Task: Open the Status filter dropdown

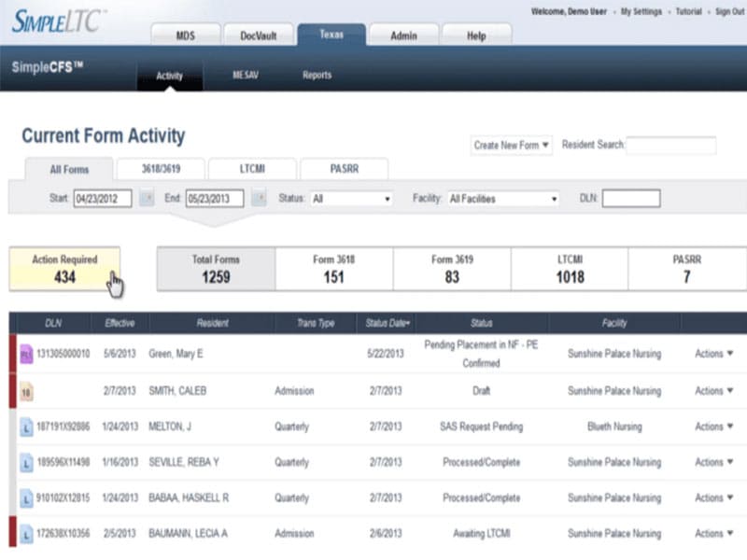Action: [x=351, y=199]
